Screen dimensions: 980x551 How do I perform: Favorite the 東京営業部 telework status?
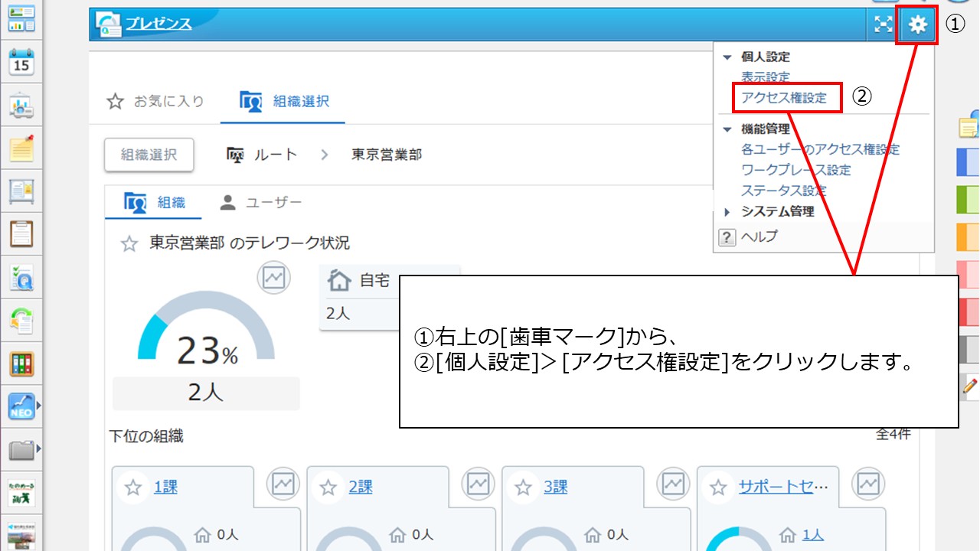coord(129,244)
